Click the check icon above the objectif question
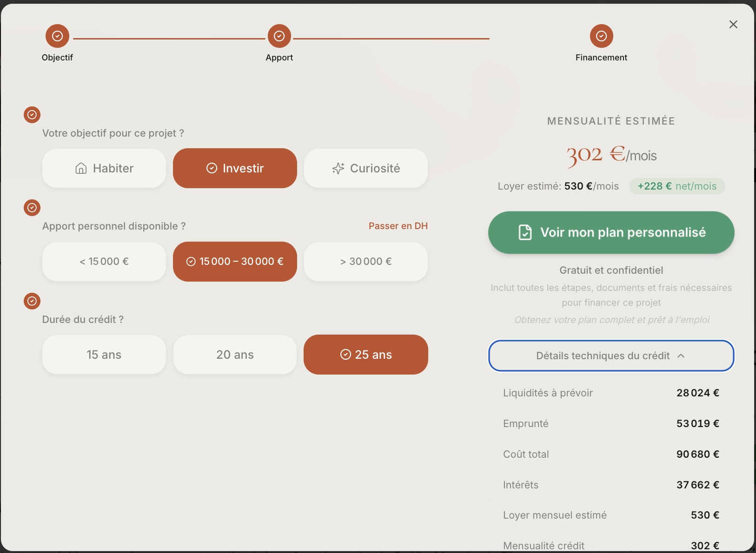This screenshot has width=756, height=553. coord(32,114)
